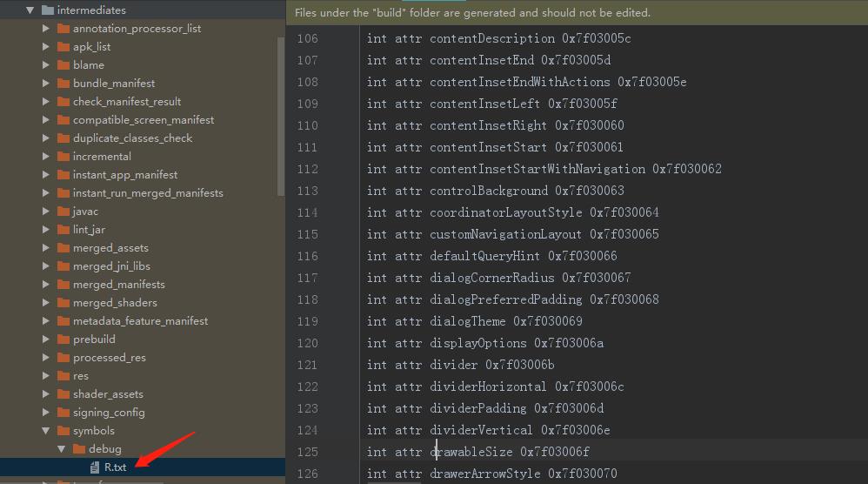
Task: Expand the signing_config folder arrow
Action: click(x=46, y=412)
